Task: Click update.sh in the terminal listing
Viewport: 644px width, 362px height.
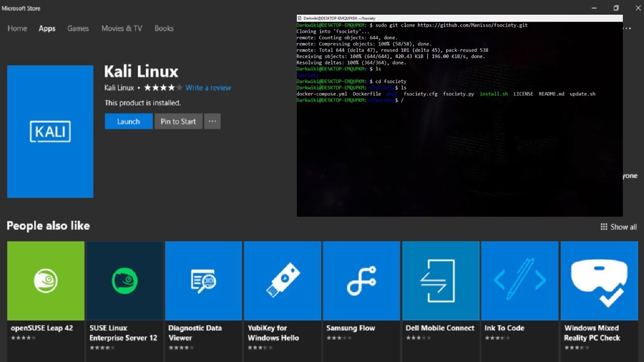Action: [x=583, y=94]
